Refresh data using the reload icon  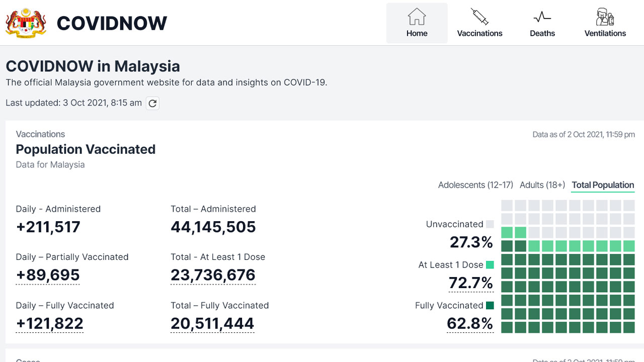point(152,104)
